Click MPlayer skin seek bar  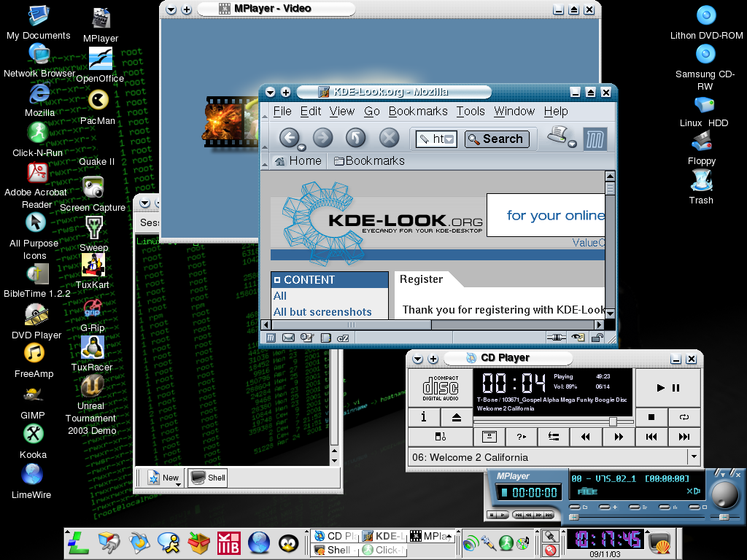tap(637, 517)
